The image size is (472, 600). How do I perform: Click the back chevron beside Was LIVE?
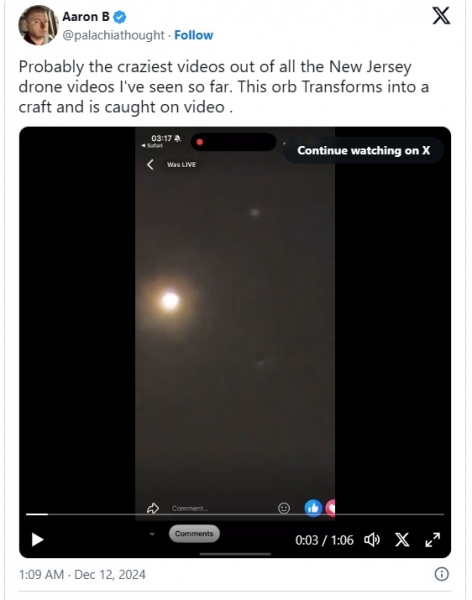coord(150,165)
